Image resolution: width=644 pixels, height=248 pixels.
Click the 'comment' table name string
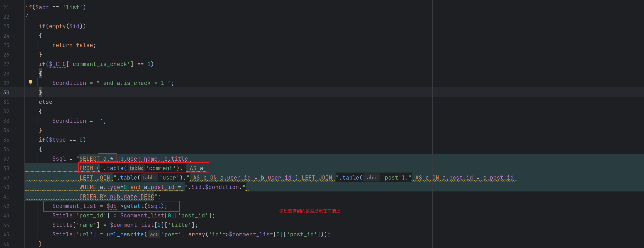tap(161, 168)
